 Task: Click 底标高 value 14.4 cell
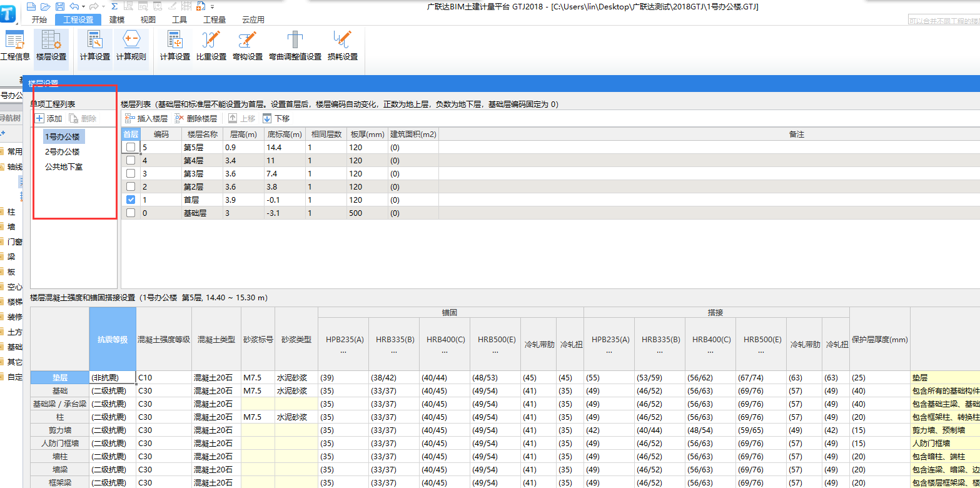[284, 147]
